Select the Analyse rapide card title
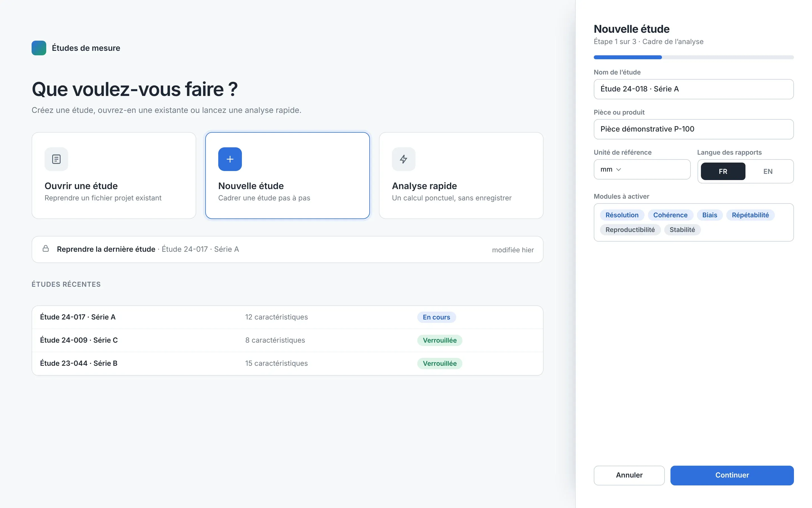The width and height of the screenshot is (812, 508). 424,186
